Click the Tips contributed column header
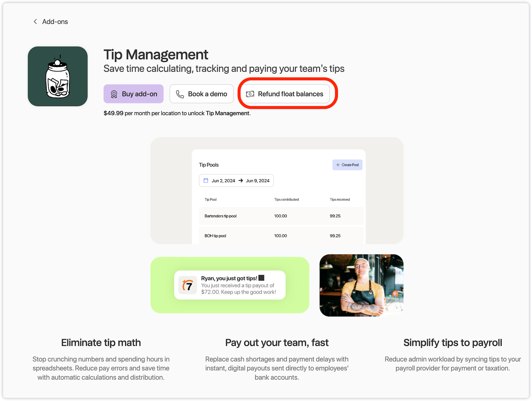532x401 pixels. pos(286,200)
